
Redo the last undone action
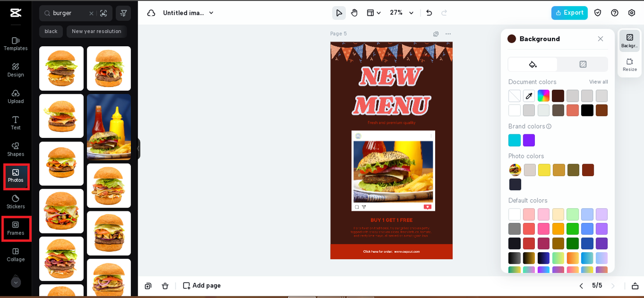(x=444, y=13)
